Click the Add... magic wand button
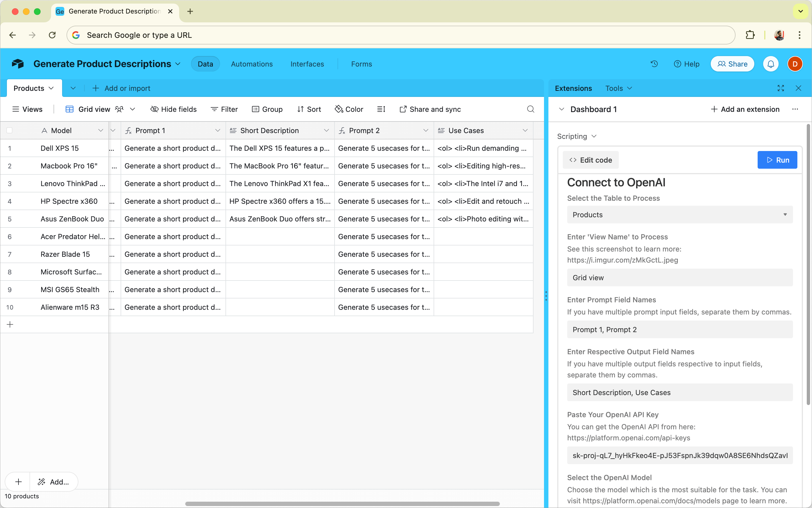 coord(54,482)
